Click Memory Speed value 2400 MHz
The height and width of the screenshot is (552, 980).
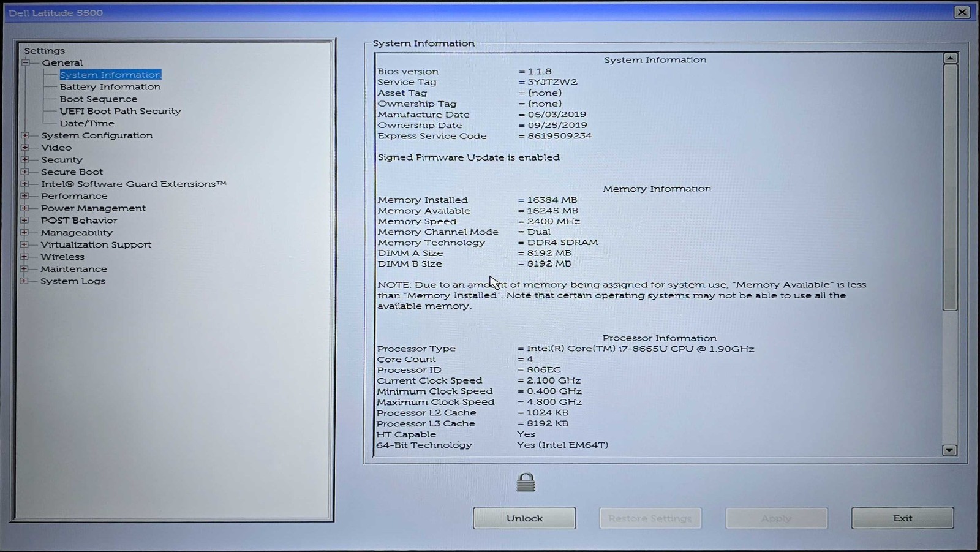click(553, 221)
